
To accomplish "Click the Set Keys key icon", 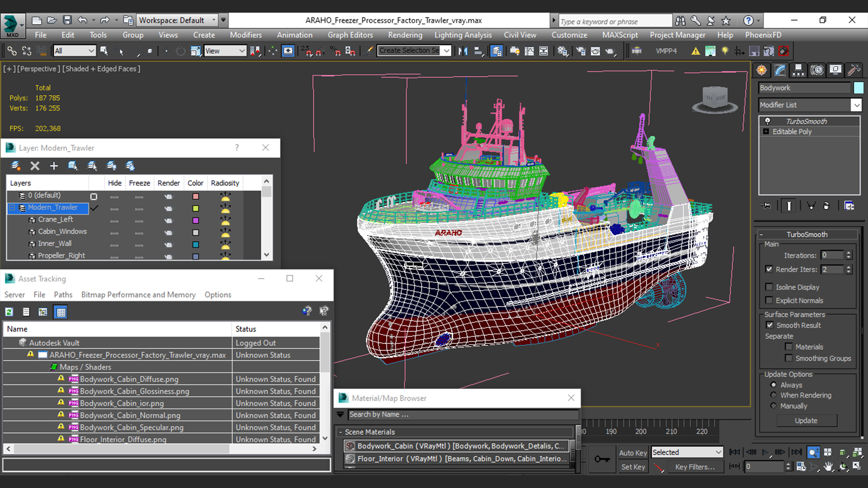I will (602, 459).
